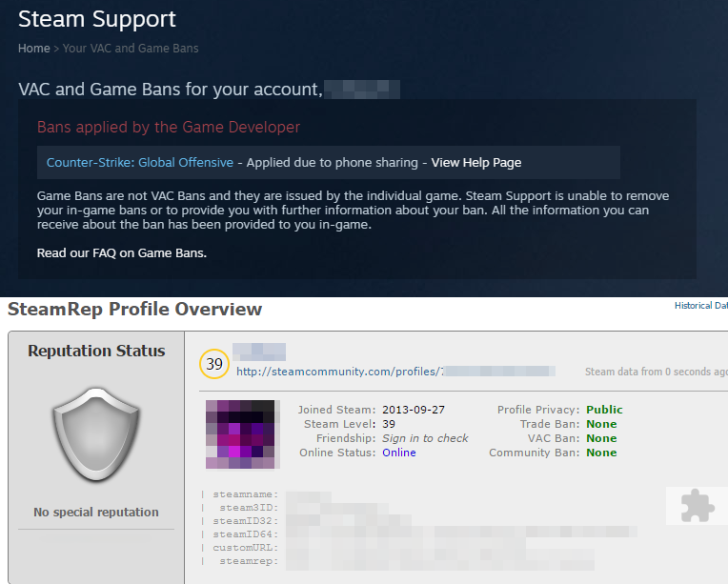This screenshot has height=584, width=728.
Task: Click Your VAC and Game Bans breadcrumb
Action: (131, 49)
